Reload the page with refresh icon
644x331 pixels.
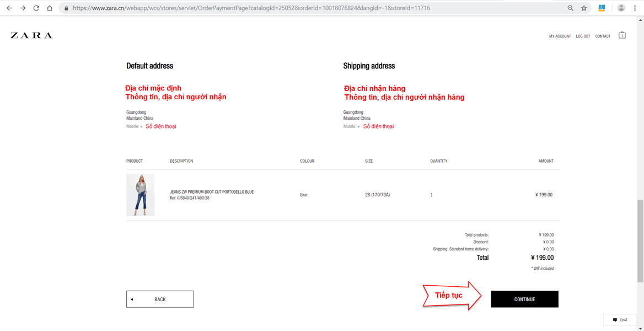tap(36, 8)
